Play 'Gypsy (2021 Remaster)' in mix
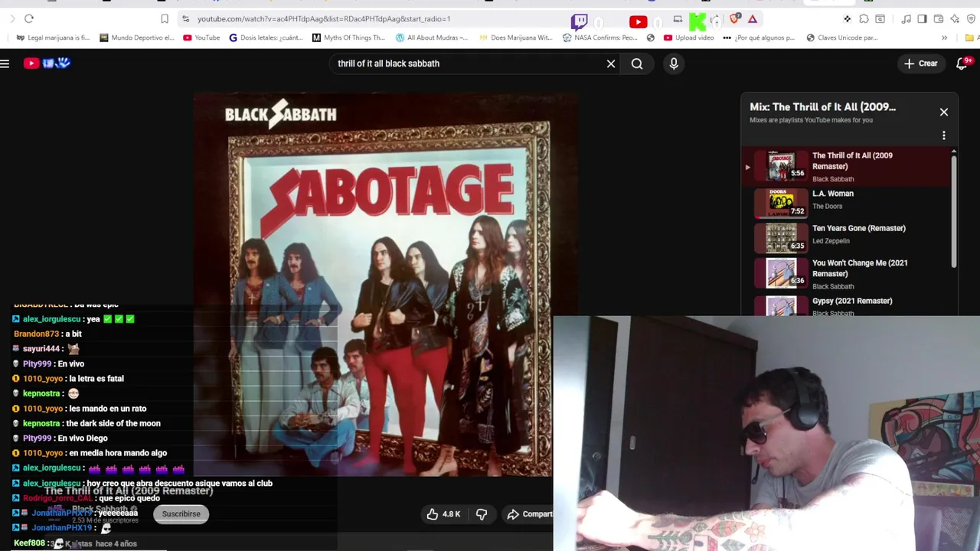This screenshot has height=551, width=980. 846,306
